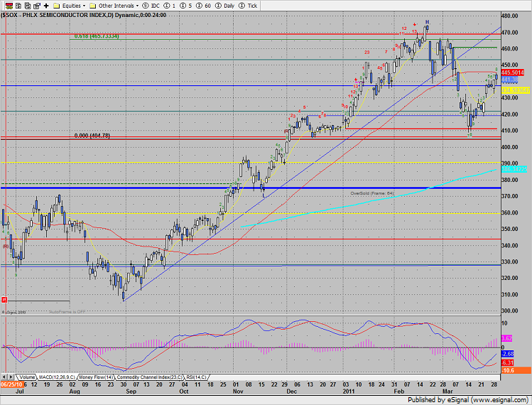
Task: Switch to the 5 minute interval
Action: [185, 6]
